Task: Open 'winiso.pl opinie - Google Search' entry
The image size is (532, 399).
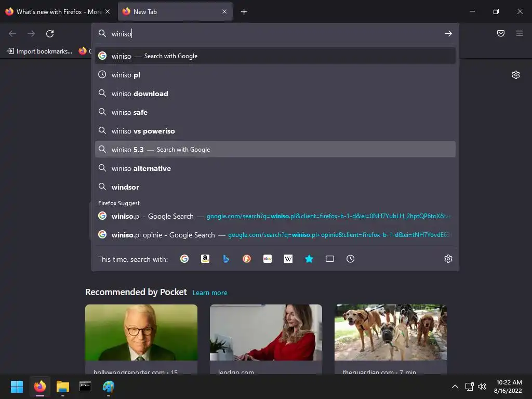Action: (275, 235)
